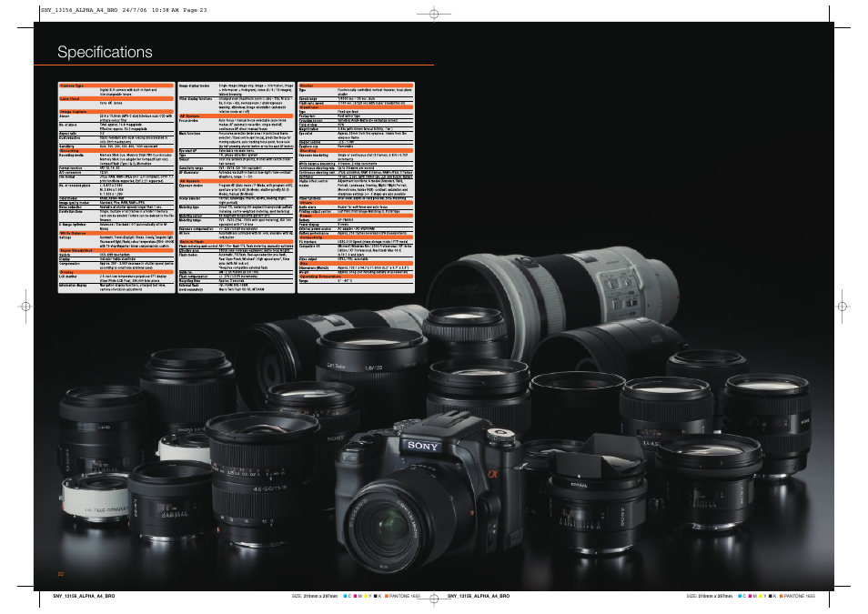Click the "AE System" section header
868x614 pixels.
click(x=236, y=181)
